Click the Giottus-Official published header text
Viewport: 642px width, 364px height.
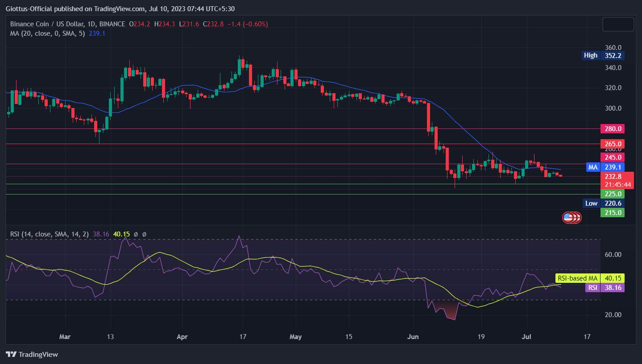pyautogui.click(x=120, y=8)
